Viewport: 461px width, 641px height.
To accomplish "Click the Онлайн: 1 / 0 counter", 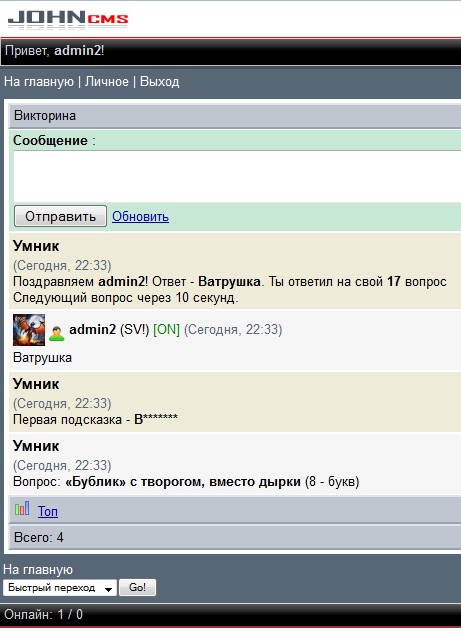I will (43, 614).
